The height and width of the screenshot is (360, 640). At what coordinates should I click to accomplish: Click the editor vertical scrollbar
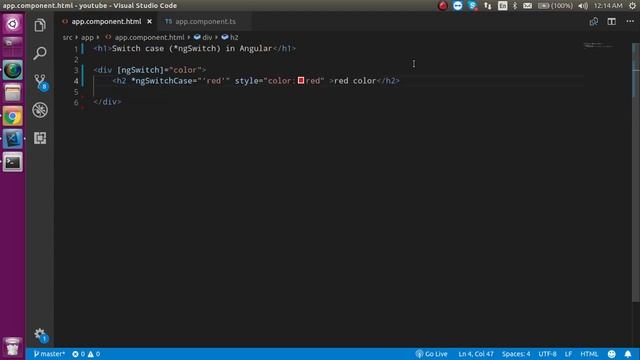tap(636, 171)
